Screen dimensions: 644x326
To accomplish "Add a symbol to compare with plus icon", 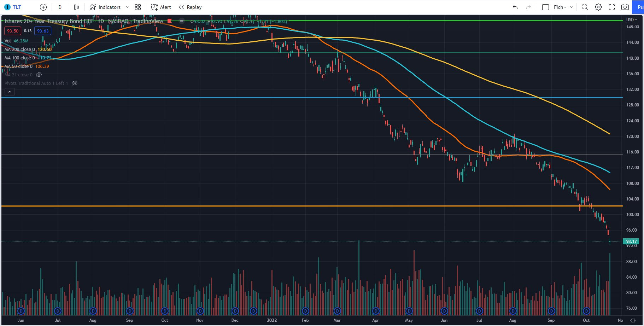I will coord(43,7).
